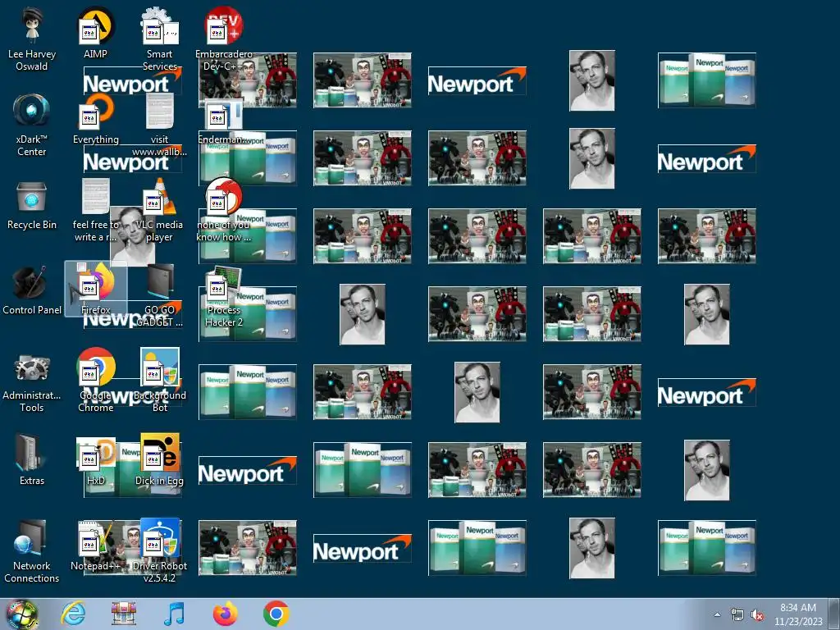The width and height of the screenshot is (840, 630).
Task: Open the clock showing 8:34 AM
Action: tap(797, 614)
